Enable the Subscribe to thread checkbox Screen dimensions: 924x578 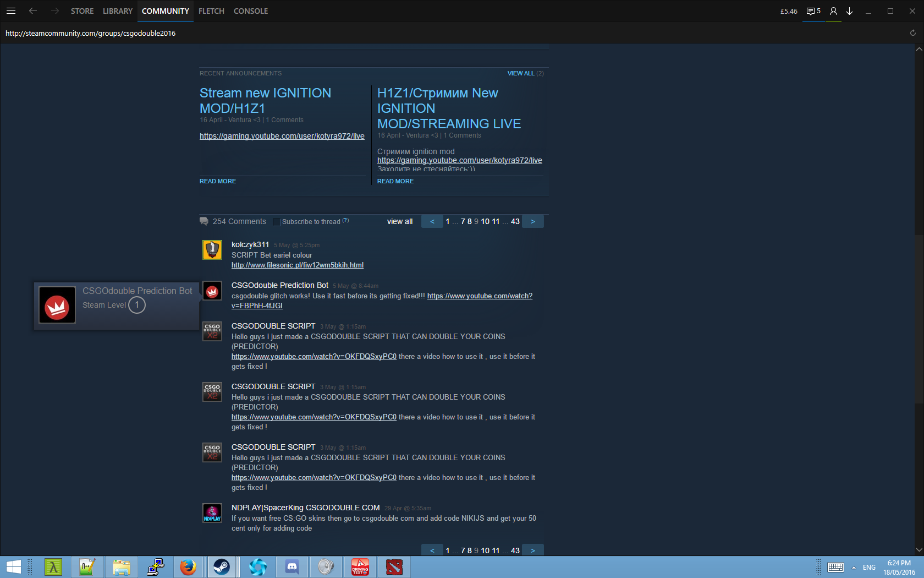[277, 222]
